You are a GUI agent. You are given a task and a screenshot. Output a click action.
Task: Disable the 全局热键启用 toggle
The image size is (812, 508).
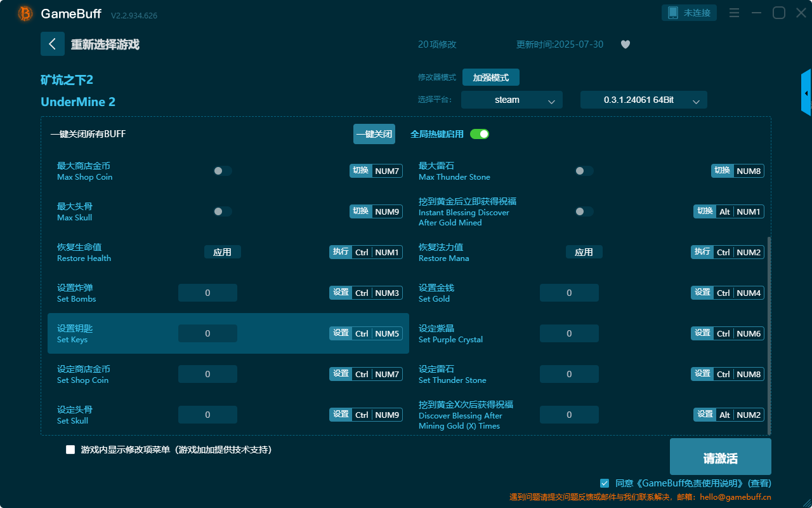(x=480, y=134)
